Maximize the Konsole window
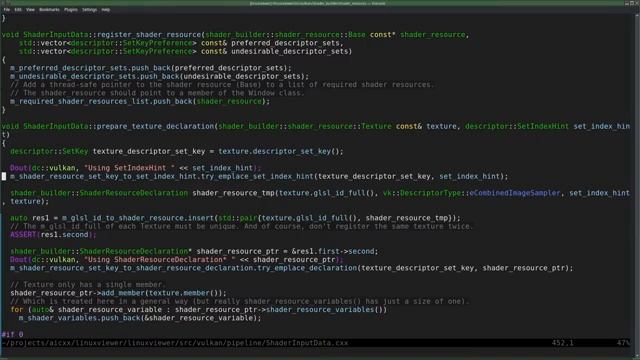This screenshot has width=640, height=360. click(x=632, y=3)
